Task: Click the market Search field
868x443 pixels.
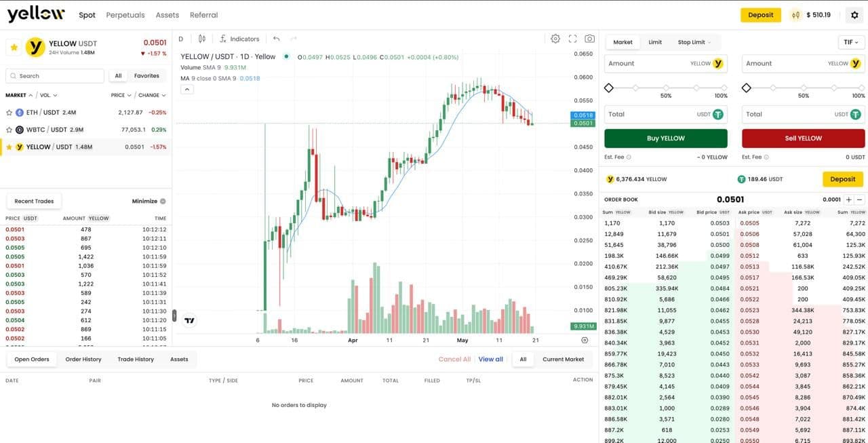Action: (x=55, y=76)
